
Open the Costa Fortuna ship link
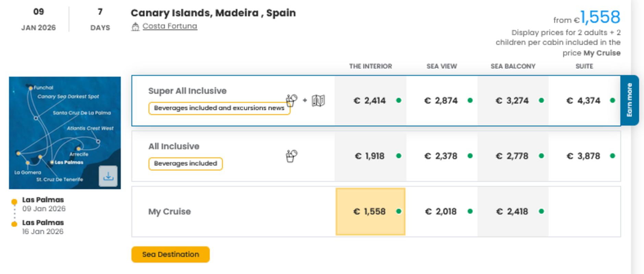point(170,26)
